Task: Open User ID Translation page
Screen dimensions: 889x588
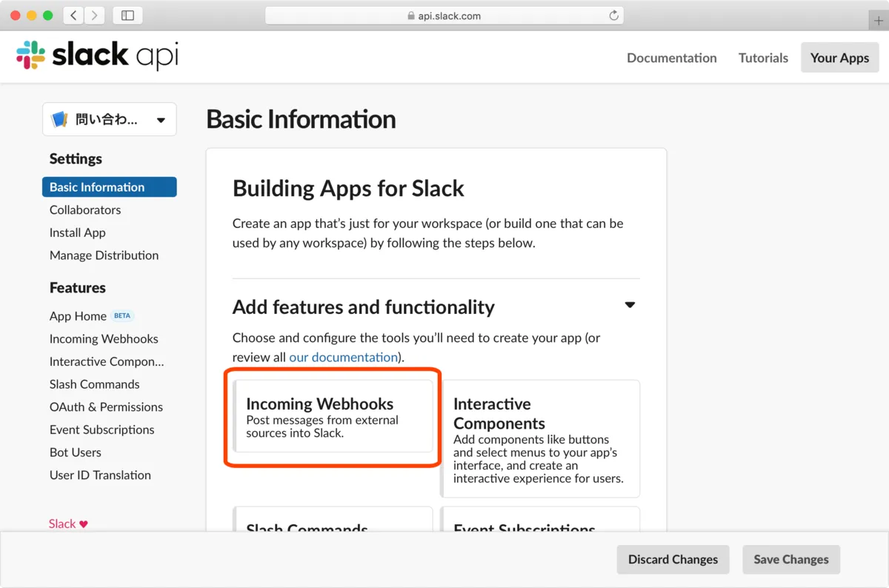Action: tap(100, 475)
